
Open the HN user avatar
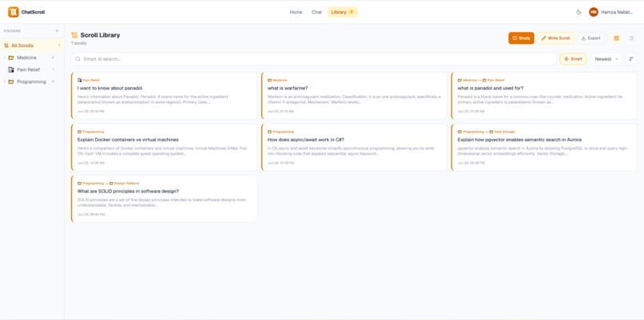[x=594, y=12]
